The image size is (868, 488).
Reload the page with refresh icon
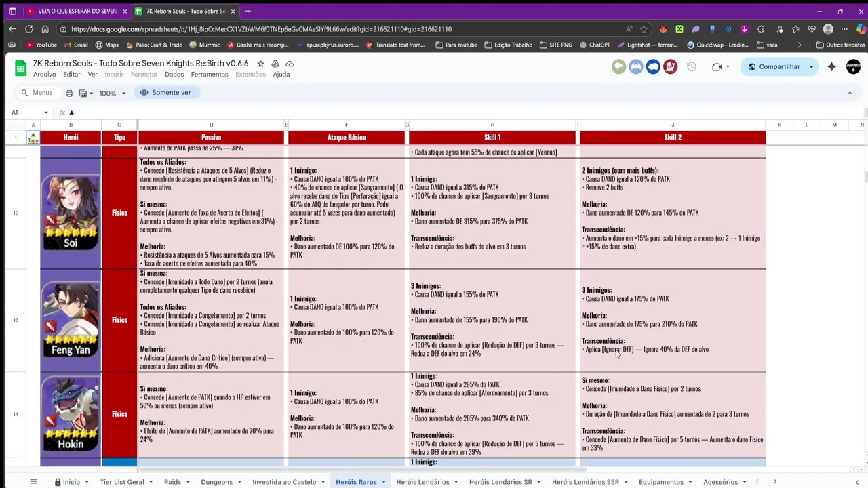(28, 29)
